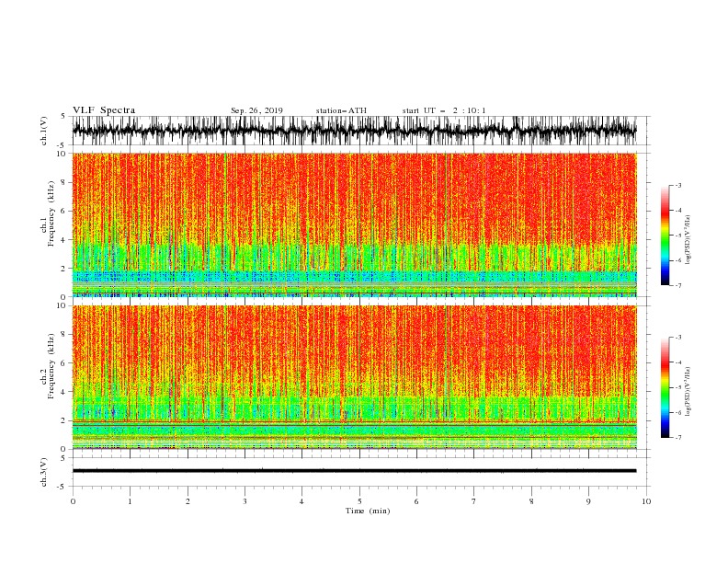
Task: Click the "station=ATH" header text
Action: click(341, 110)
